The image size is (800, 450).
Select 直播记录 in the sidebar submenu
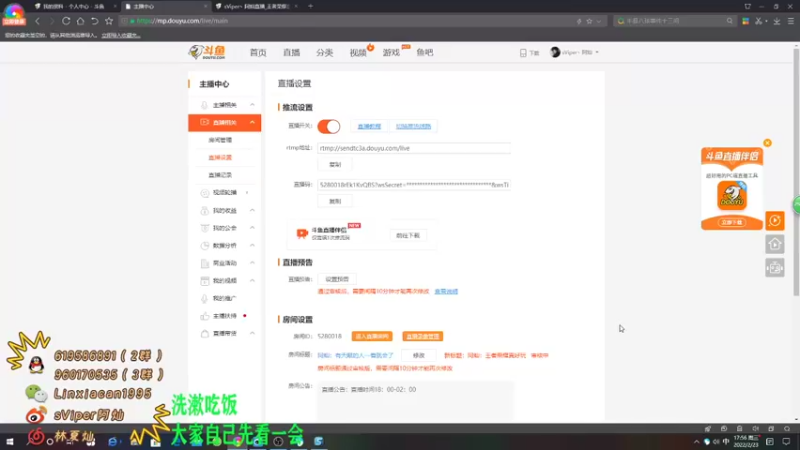pyautogui.click(x=220, y=175)
